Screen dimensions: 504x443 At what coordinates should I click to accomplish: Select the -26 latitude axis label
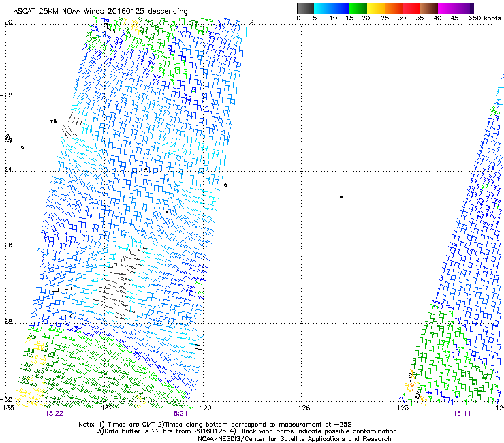click(x=6, y=245)
